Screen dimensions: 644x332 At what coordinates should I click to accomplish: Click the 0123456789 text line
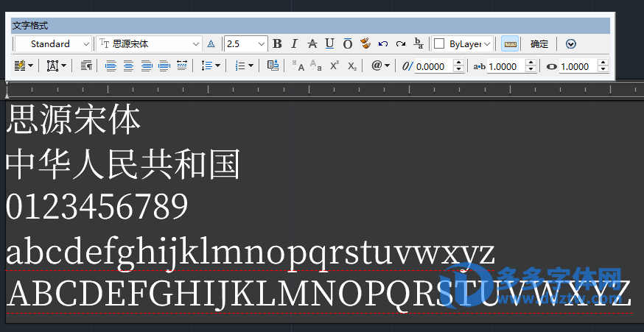click(x=97, y=208)
